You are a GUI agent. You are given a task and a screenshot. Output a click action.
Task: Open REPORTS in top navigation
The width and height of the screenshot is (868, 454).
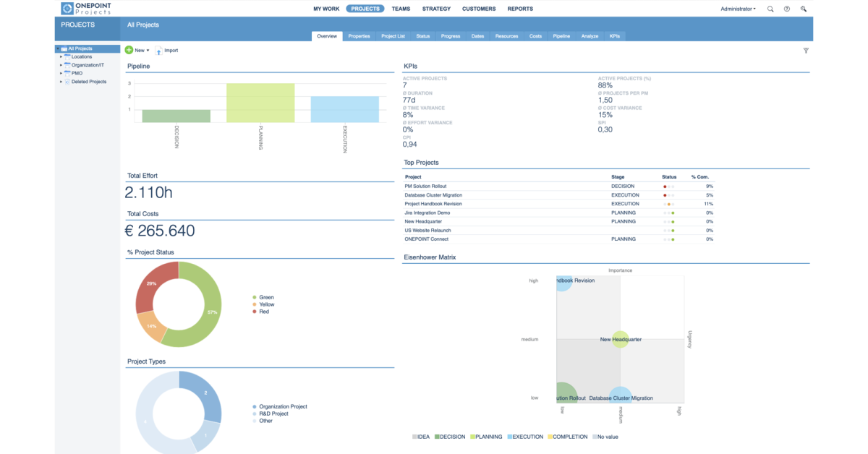520,9
